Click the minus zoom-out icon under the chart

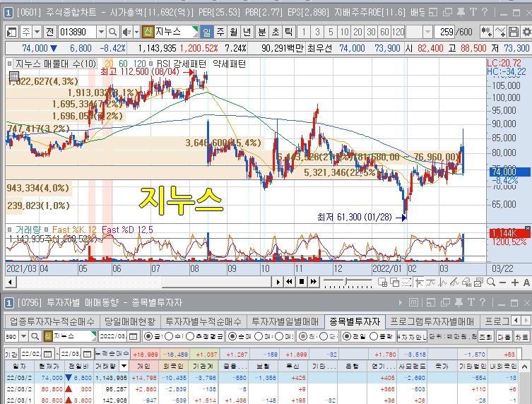tap(503, 282)
